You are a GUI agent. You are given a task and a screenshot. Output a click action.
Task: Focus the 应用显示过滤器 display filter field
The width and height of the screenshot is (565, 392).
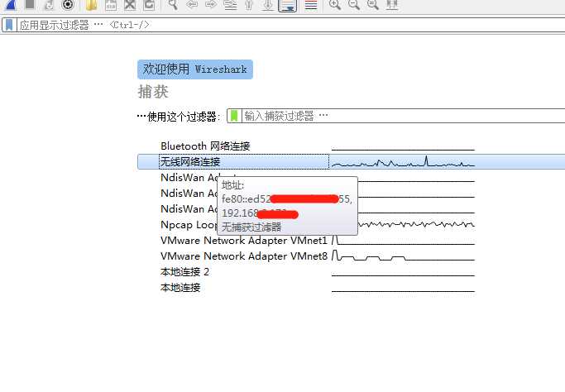point(291,25)
